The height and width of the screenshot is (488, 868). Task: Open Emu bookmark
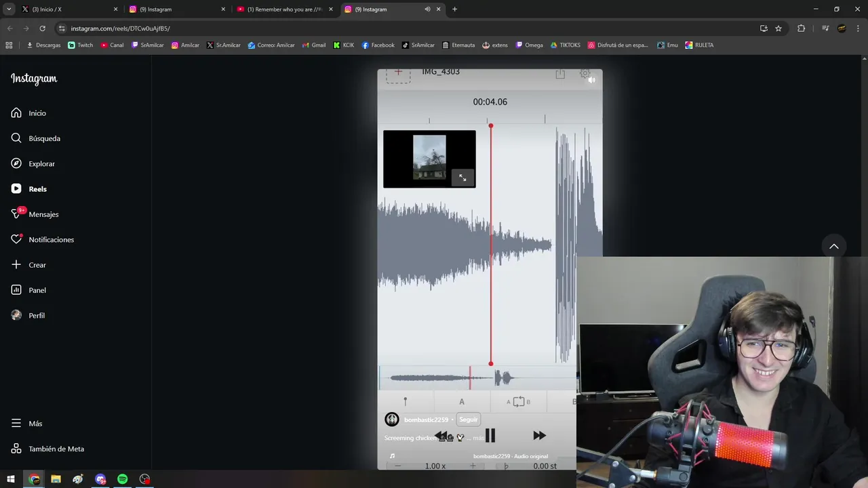point(667,45)
